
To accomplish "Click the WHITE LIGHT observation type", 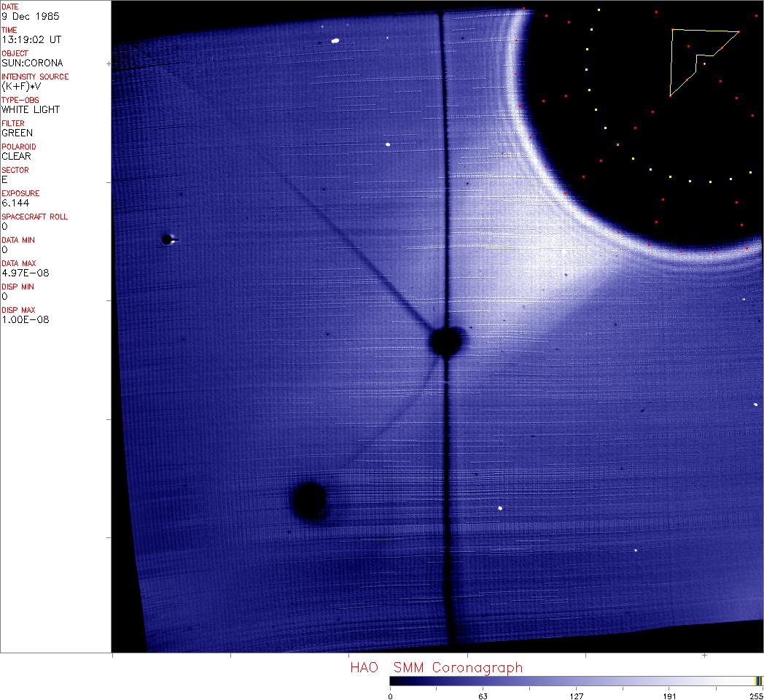I will (31, 109).
